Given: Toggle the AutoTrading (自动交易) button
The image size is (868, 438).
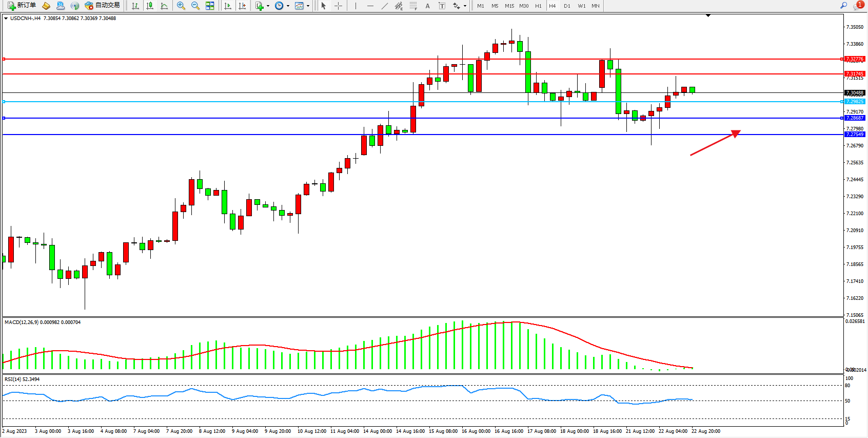Looking at the screenshot, I should 103,6.
